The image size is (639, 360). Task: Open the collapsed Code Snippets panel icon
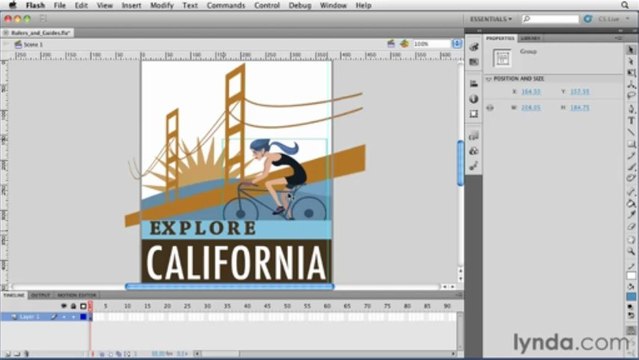[474, 136]
